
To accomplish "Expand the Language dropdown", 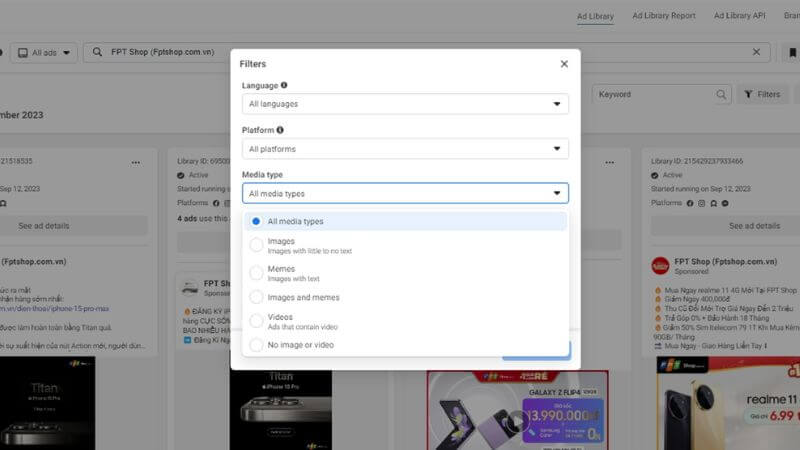I will click(x=405, y=104).
